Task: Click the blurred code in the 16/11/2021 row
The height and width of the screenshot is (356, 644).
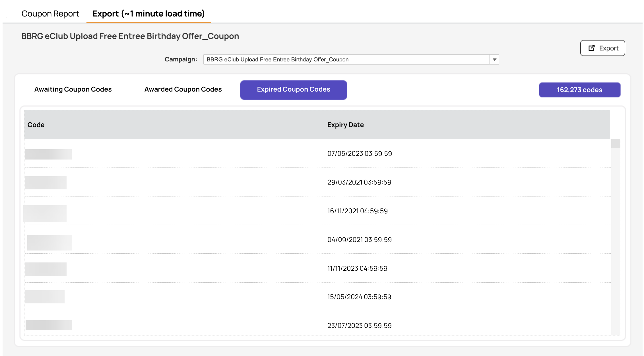Action: pos(45,214)
